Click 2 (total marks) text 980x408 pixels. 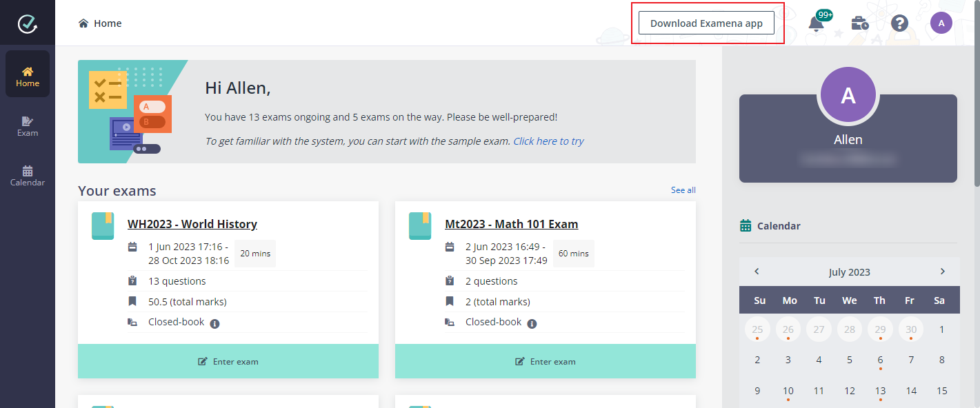(499, 302)
